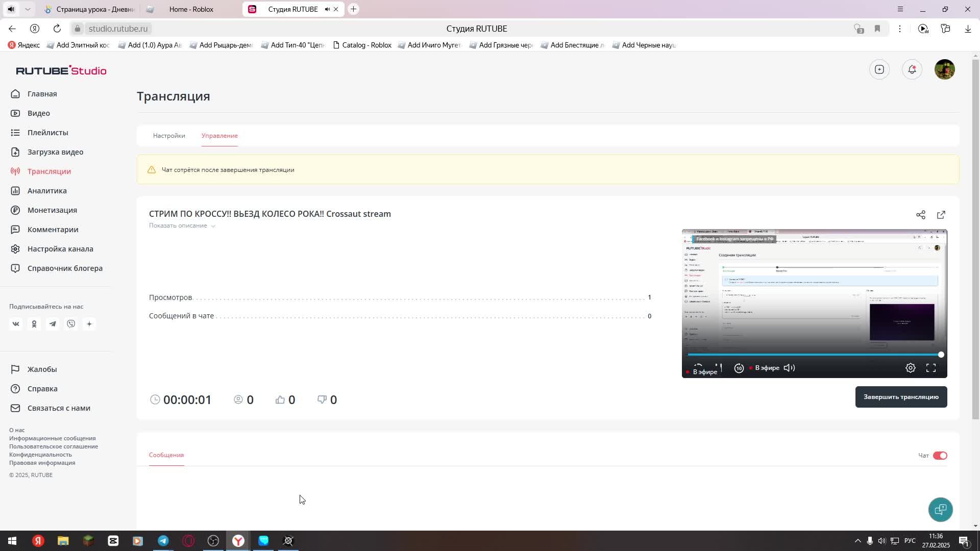
Task: Click the player progress slider handle
Action: (941, 355)
